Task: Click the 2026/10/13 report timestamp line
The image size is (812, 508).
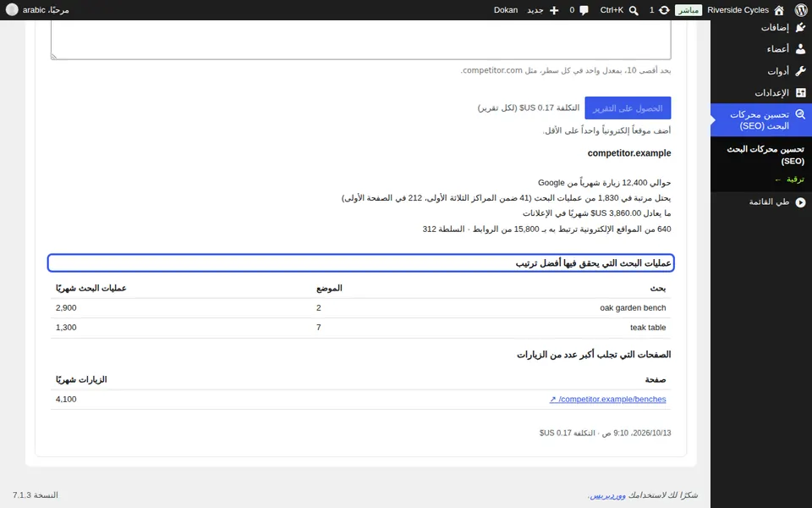Action: tap(606, 433)
